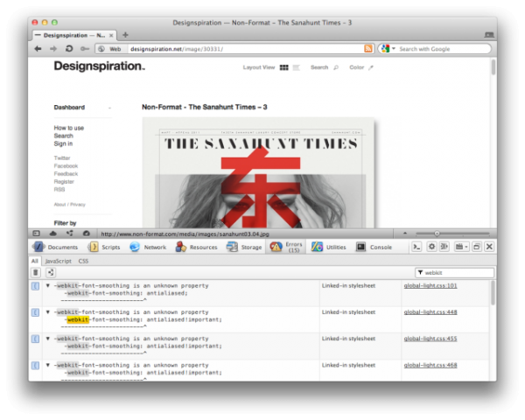Open the Storage panel
This screenshot has height=420, width=525.
pyautogui.click(x=244, y=247)
